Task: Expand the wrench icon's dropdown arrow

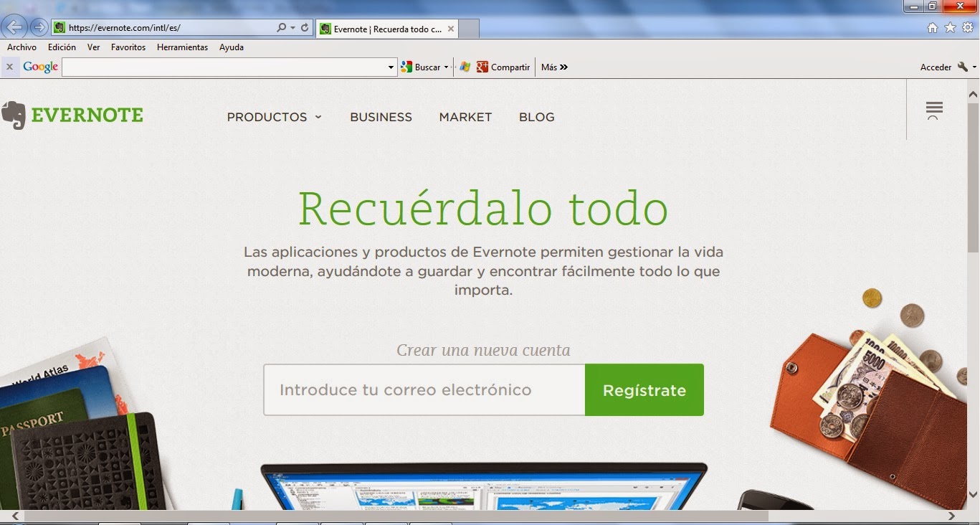Action: (974, 67)
